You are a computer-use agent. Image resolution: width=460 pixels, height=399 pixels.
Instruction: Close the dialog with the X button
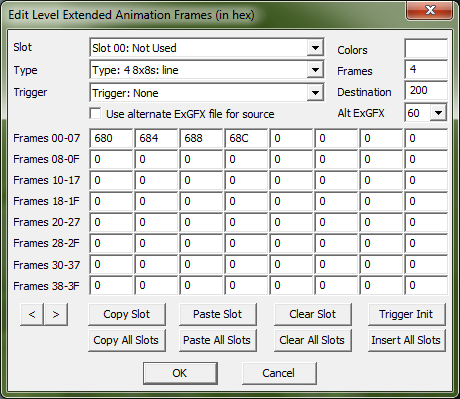pyautogui.click(x=430, y=10)
